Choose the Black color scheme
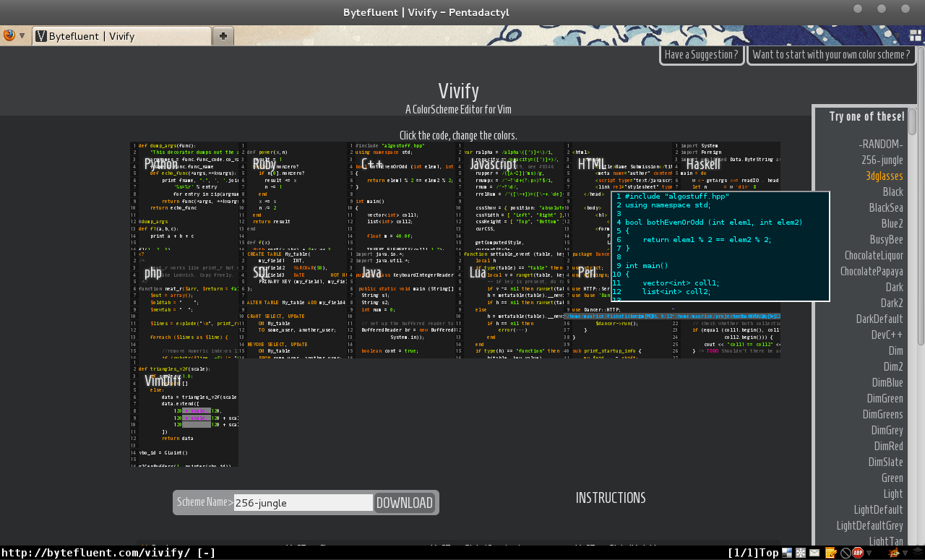 (x=893, y=192)
